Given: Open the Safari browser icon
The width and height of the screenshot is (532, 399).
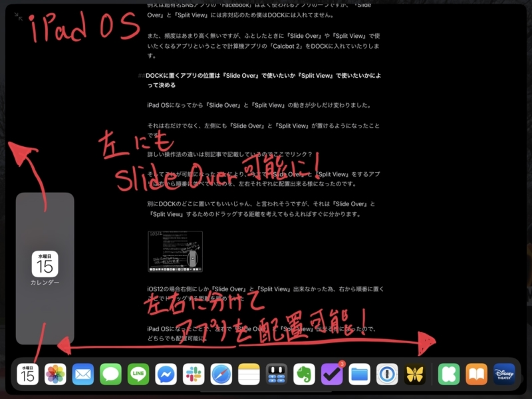Looking at the screenshot, I should [221, 374].
